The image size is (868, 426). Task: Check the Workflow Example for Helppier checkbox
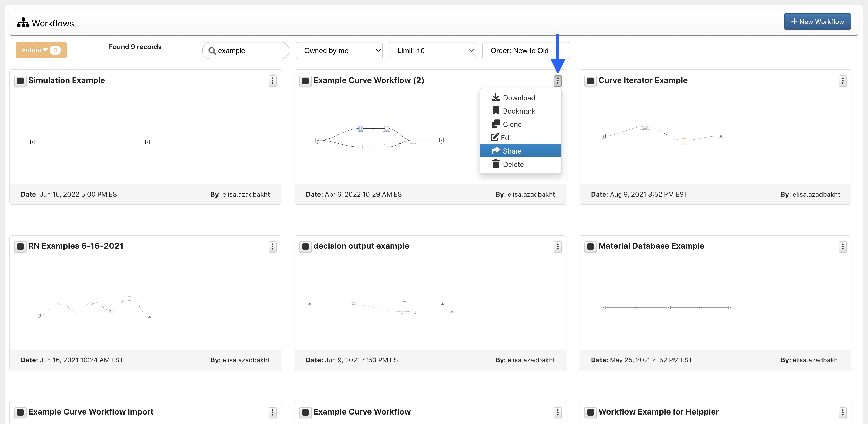pos(590,412)
